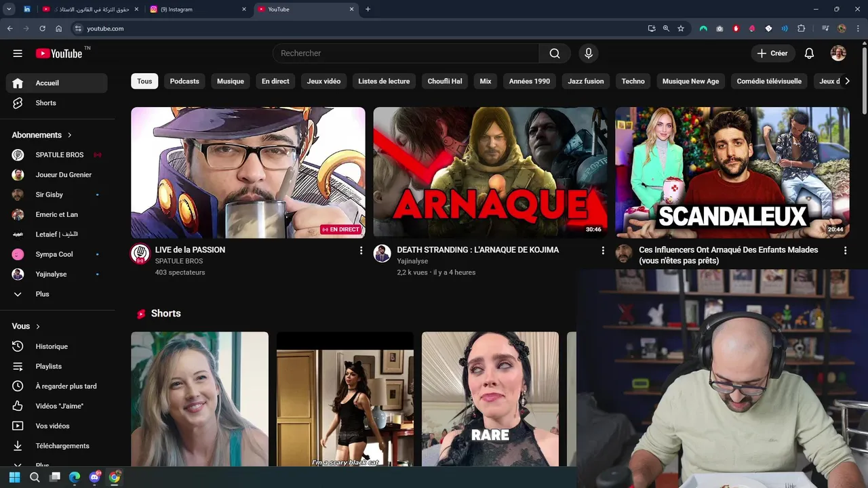Open Shorts in the sidebar
Image resolution: width=868 pixels, height=488 pixels.
click(56, 103)
